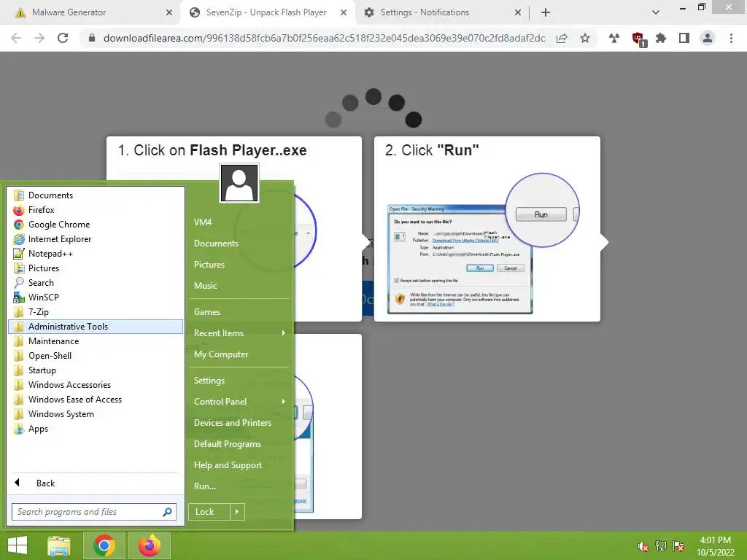This screenshot has height=560, width=747.
Task: Click the Windows Start button
Action: (x=18, y=545)
